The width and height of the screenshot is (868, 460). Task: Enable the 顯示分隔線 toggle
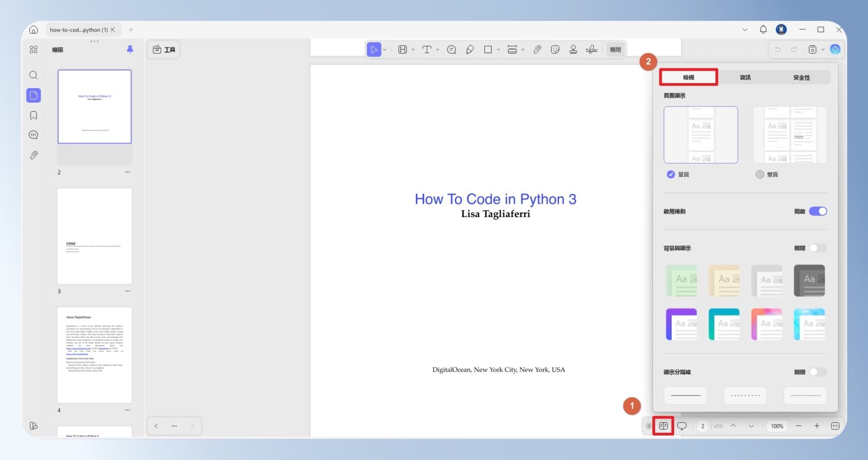(x=818, y=372)
